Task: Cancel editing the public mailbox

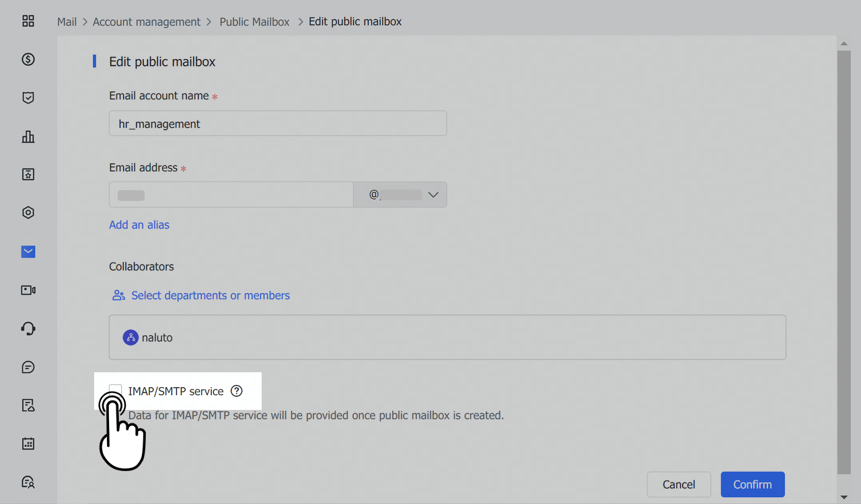Action: 679,484
